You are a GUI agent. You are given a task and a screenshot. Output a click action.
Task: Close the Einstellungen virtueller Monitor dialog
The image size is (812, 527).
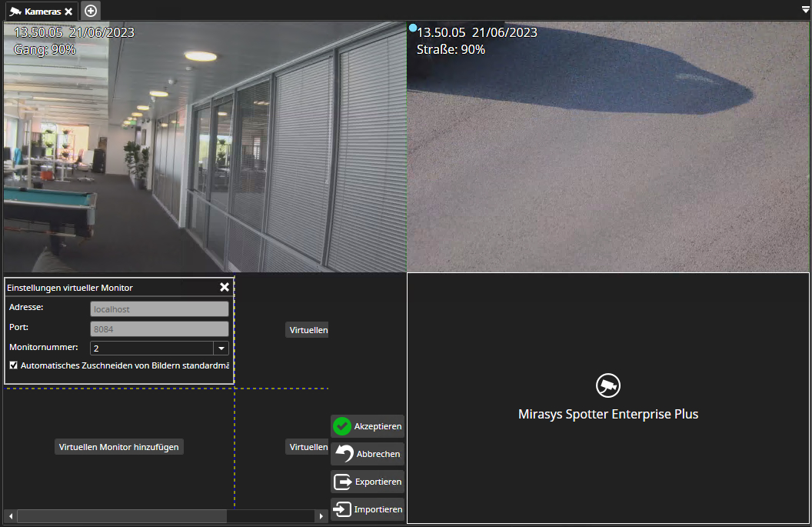pyautogui.click(x=224, y=287)
